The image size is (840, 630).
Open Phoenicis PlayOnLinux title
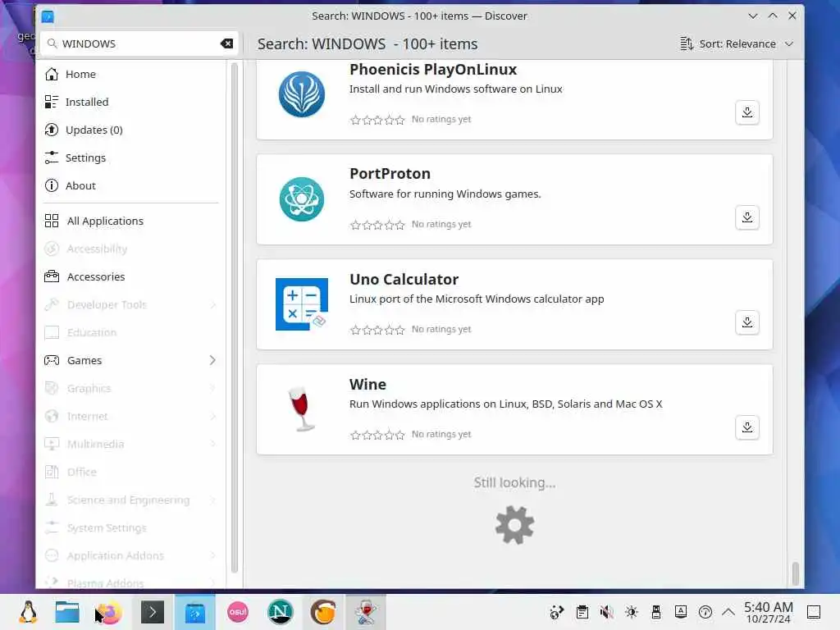(x=433, y=69)
